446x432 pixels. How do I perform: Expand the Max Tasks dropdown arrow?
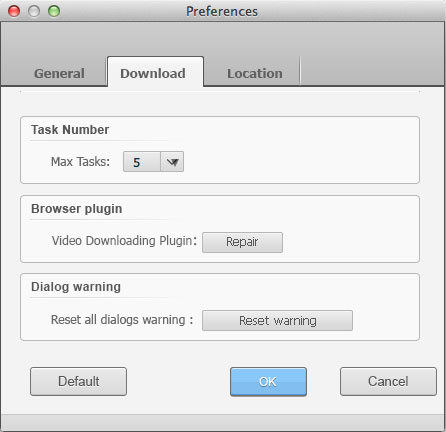click(172, 162)
